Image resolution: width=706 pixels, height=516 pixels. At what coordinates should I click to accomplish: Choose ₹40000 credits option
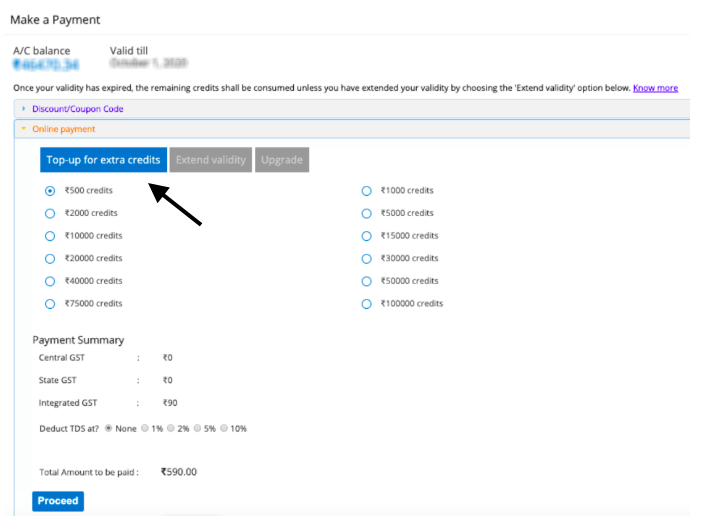pos(50,281)
